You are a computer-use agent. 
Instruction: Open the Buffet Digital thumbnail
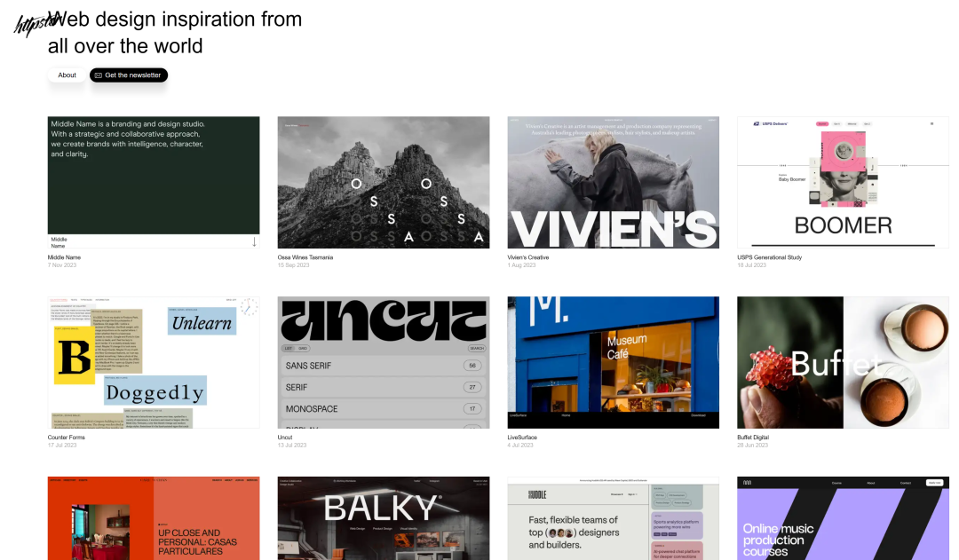click(843, 362)
